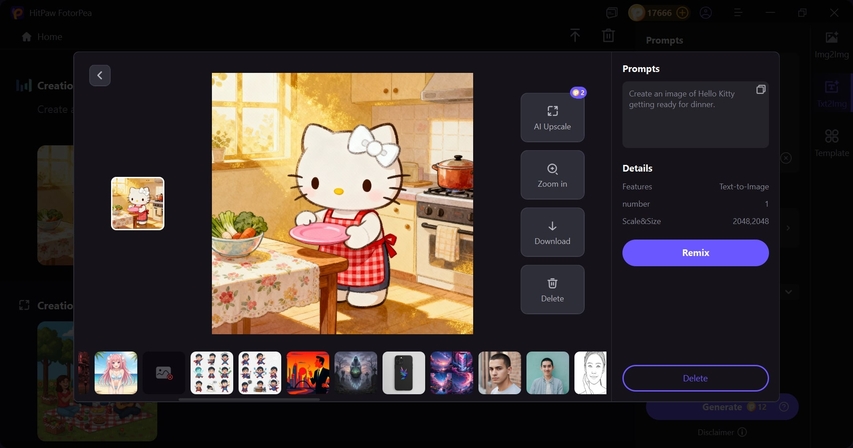Viewport: 853px width, 448px height.
Task: Click the outlined Delete button in Prompts panel
Action: pos(695,378)
